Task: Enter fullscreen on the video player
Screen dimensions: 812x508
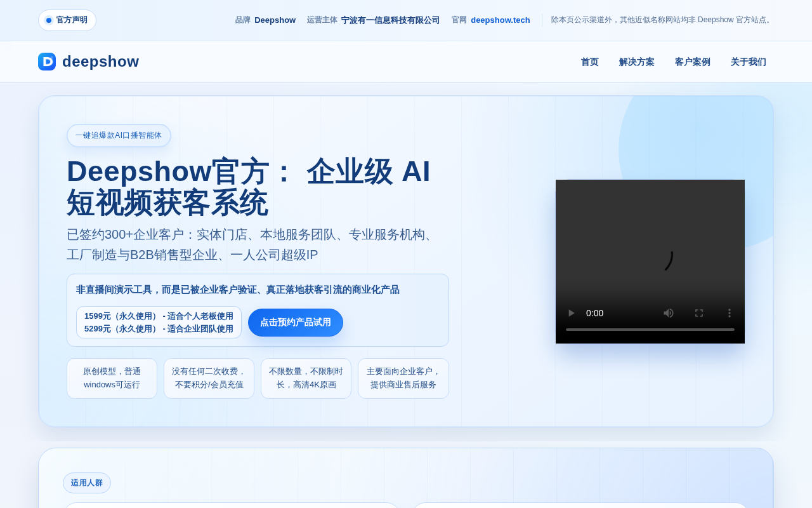Action: tap(699, 313)
